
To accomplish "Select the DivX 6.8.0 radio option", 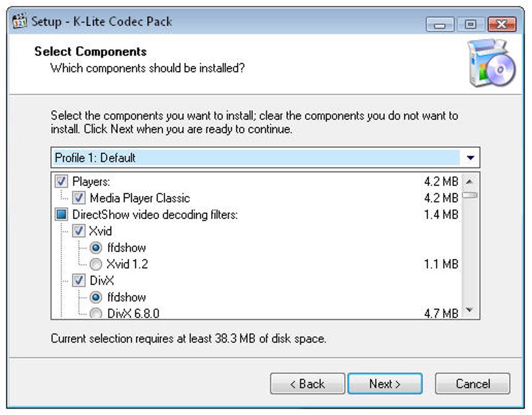I will [96, 313].
